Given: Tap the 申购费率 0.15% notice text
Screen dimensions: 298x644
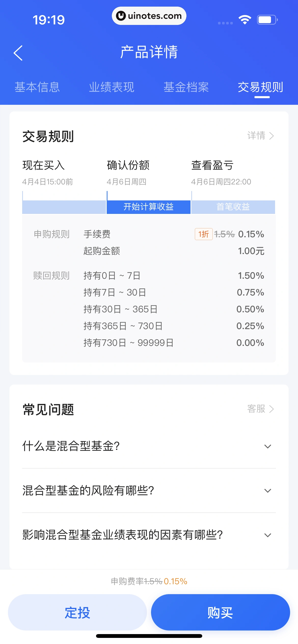Looking at the screenshot, I should (149, 581).
